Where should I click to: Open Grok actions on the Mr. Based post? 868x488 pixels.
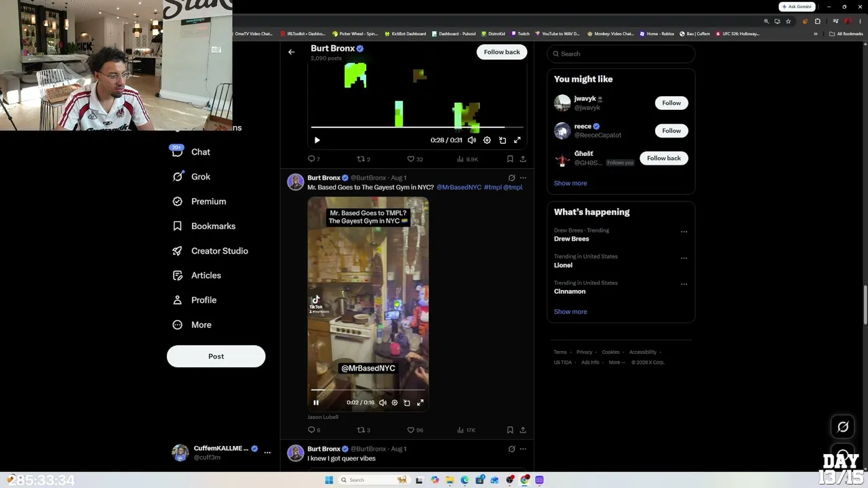511,178
